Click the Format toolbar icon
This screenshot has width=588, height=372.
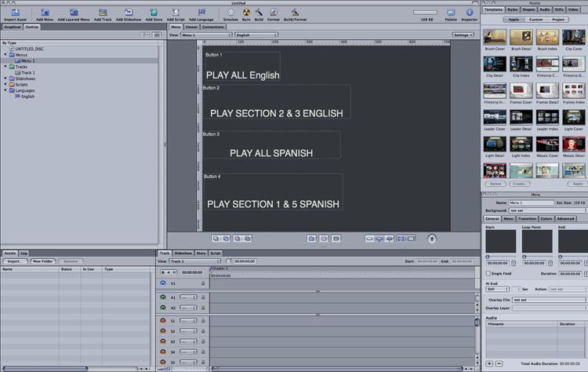pyautogui.click(x=274, y=13)
